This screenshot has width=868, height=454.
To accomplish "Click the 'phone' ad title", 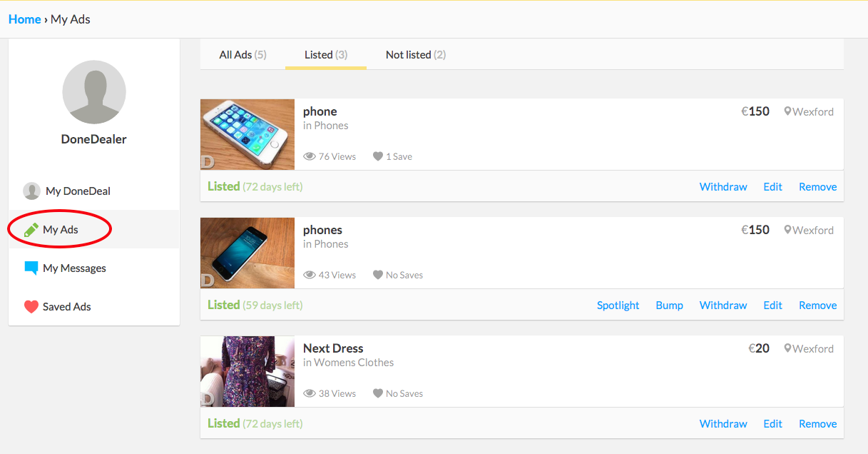I will (320, 111).
